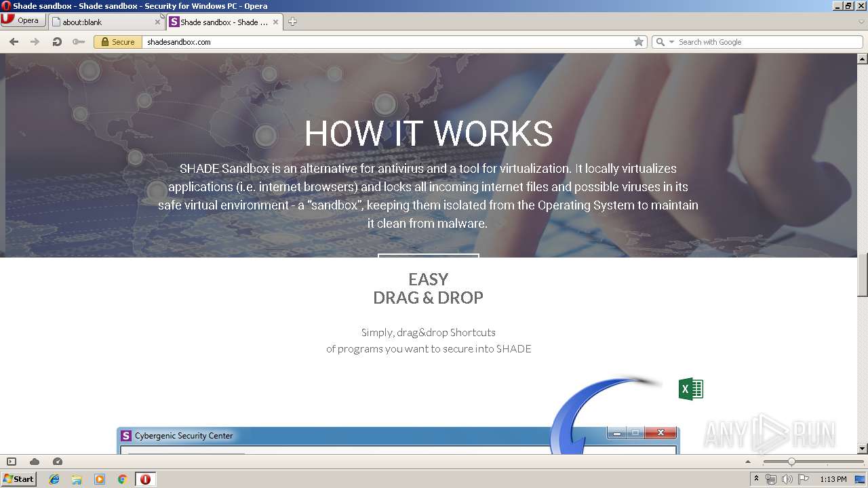Bookmark page with the star icon
Viewport: 868px width, 488px height.
click(639, 42)
